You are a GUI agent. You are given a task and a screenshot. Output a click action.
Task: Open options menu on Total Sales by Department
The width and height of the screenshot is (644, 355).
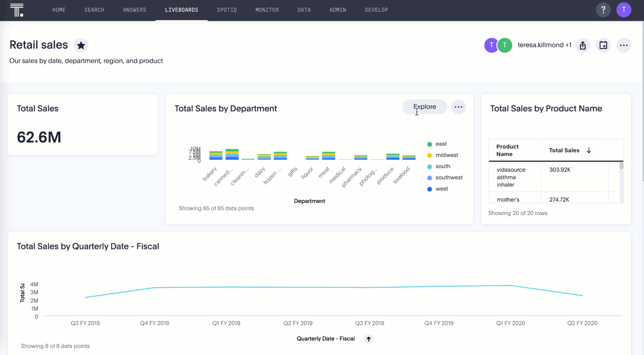pos(459,107)
